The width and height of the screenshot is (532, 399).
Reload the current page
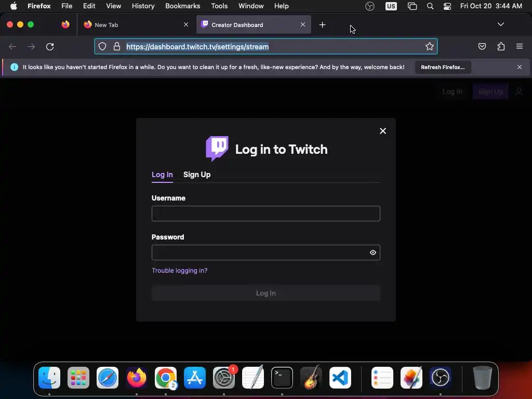[x=50, y=46]
